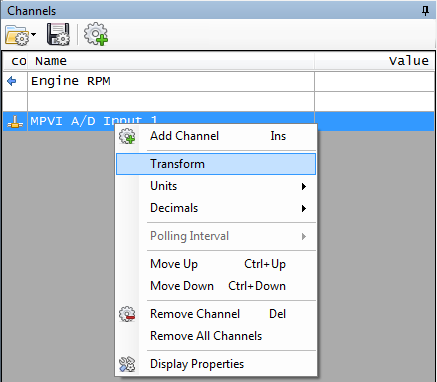The image size is (437, 382).
Task: Click the MPVI A/D Input row icon
Action: point(15,121)
